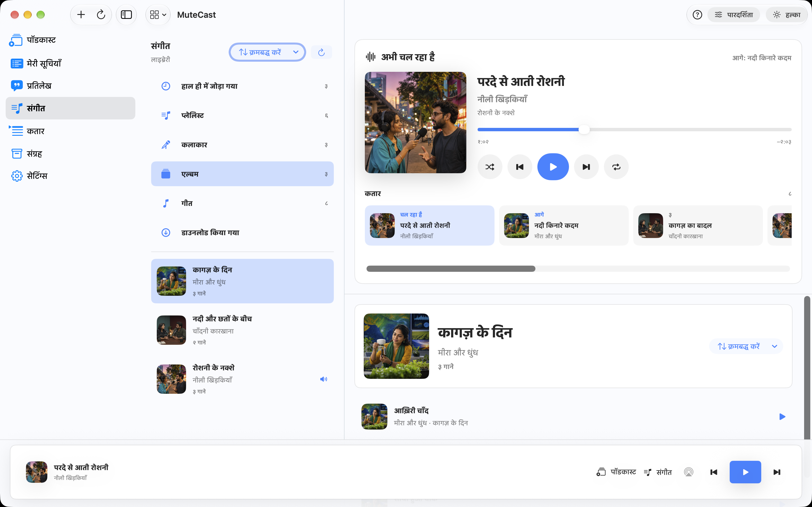Click the पारदर्शिता button in top bar
The image size is (812, 507).
click(x=734, y=15)
